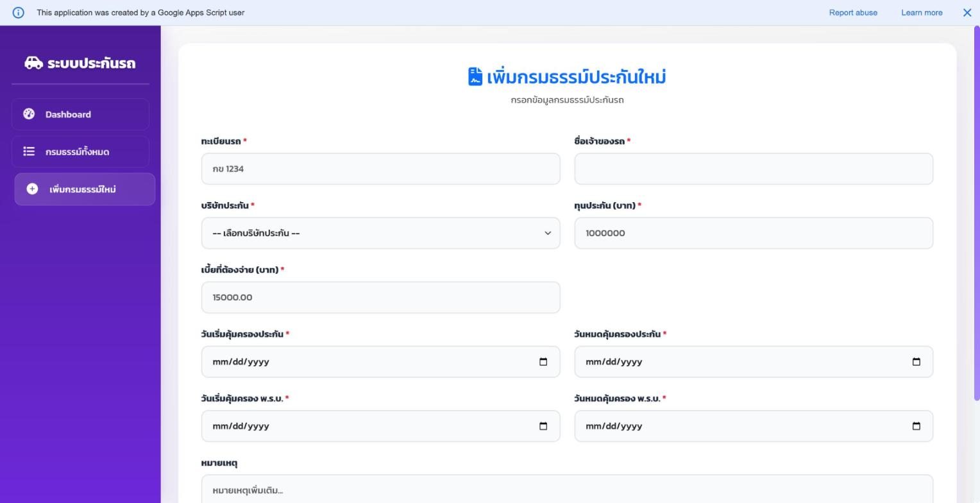This screenshot has width=980, height=503.
Task: Click the วันหมดคุ้มครองประกัน date field text
Action: click(x=614, y=362)
